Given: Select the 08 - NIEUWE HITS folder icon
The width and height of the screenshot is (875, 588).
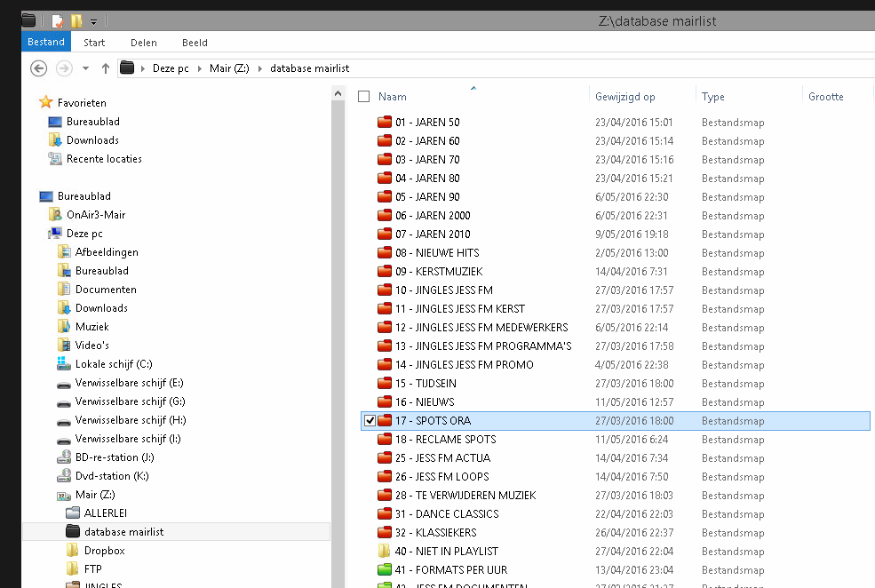Looking at the screenshot, I should point(385,252).
